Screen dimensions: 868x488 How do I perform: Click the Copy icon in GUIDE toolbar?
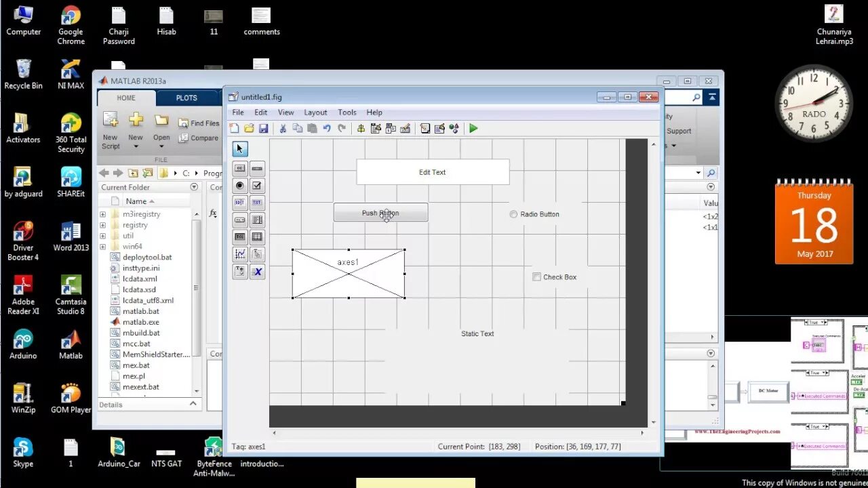pyautogui.click(x=298, y=128)
